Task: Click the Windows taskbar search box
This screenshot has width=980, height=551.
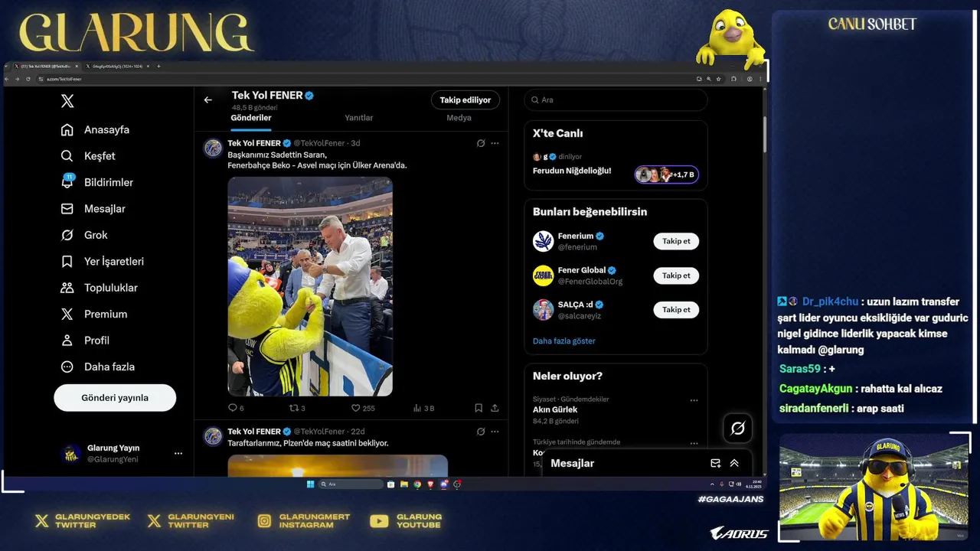Action: pyautogui.click(x=351, y=484)
